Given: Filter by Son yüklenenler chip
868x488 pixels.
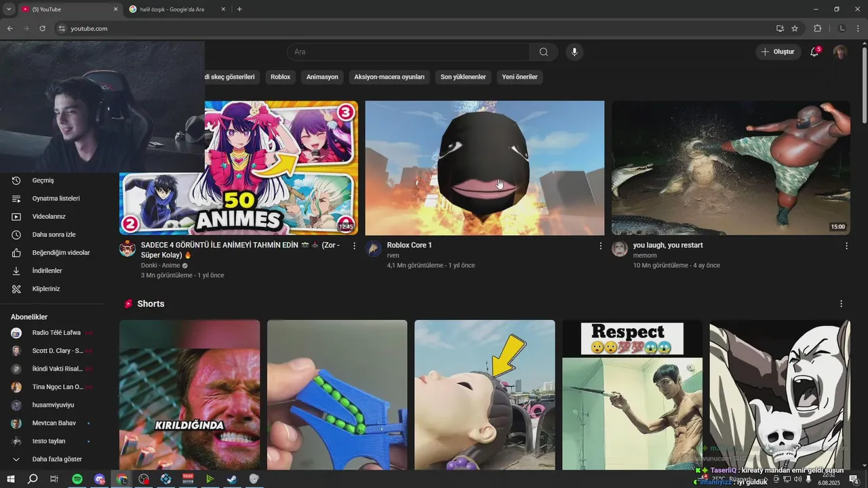Looking at the screenshot, I should 463,77.
